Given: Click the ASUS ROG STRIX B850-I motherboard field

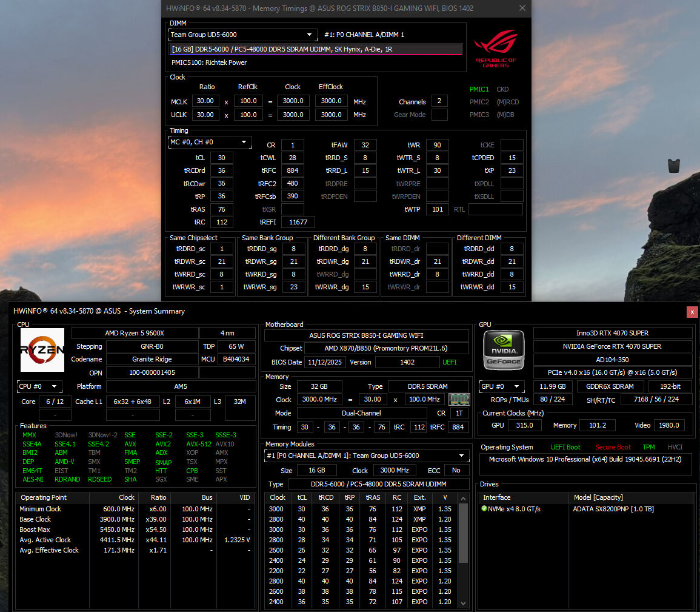Looking at the screenshot, I should 366,335.
